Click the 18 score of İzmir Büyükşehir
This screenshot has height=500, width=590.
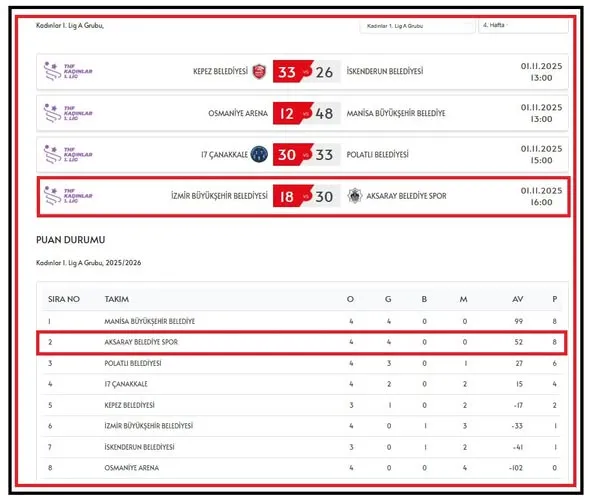pyautogui.click(x=287, y=197)
